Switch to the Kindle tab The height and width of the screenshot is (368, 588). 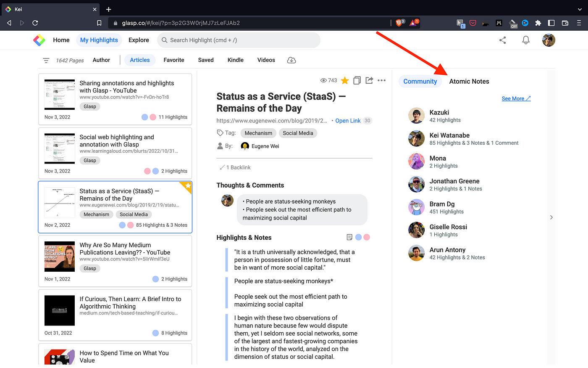[236, 60]
